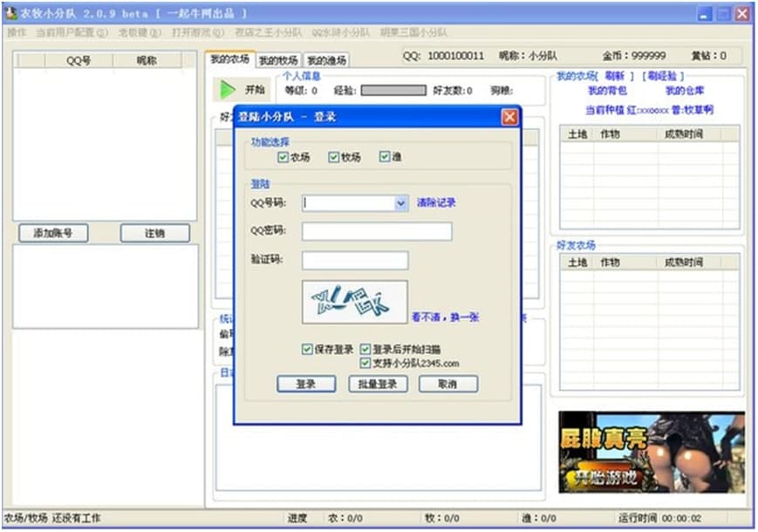758x532 pixels.
Task: Click the 批量登录 batch login button
Action: pyautogui.click(x=378, y=384)
